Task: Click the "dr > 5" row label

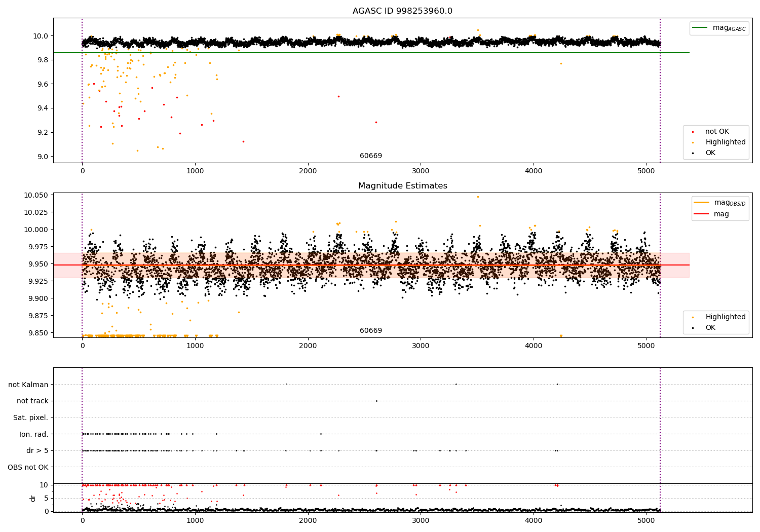Action: point(37,451)
